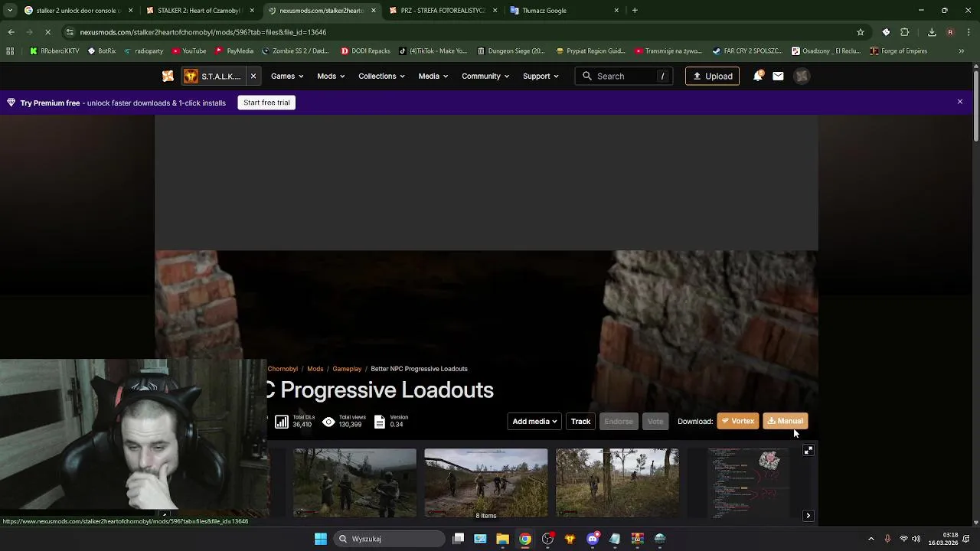Open the RRobercikKTV bookmark

click(x=54, y=51)
